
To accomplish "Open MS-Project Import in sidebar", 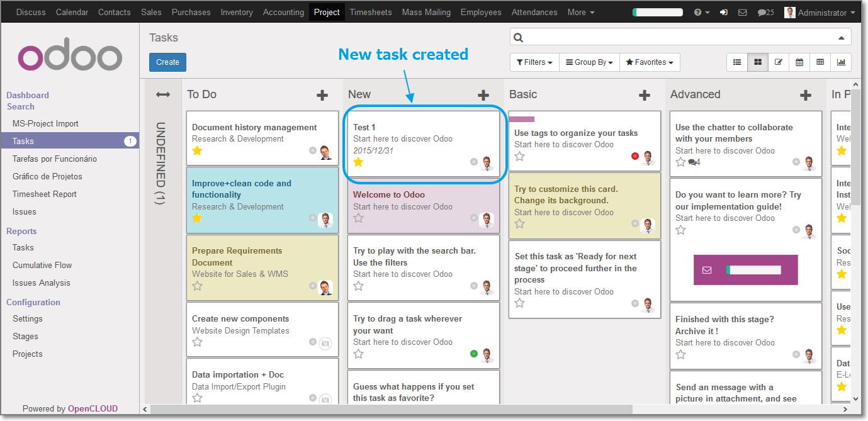I will tap(45, 124).
